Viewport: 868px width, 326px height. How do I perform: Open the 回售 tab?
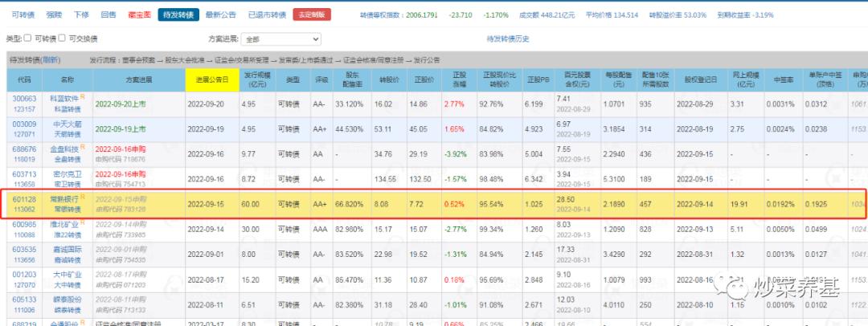point(108,15)
